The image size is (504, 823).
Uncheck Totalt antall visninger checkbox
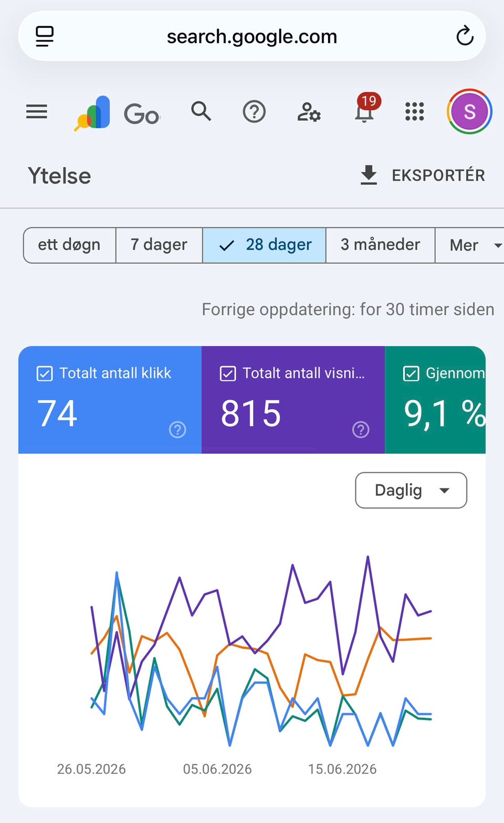click(x=228, y=373)
